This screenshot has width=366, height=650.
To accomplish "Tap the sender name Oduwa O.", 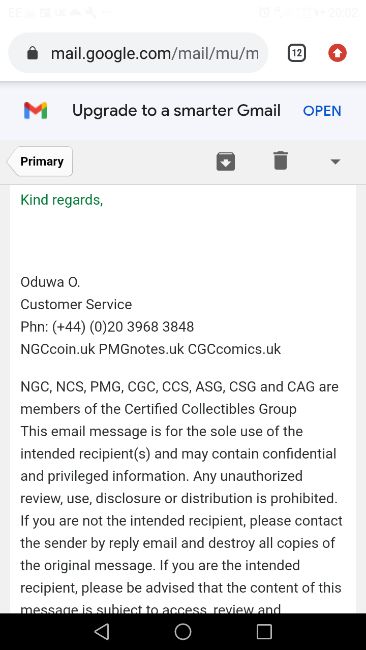I will click(50, 282).
